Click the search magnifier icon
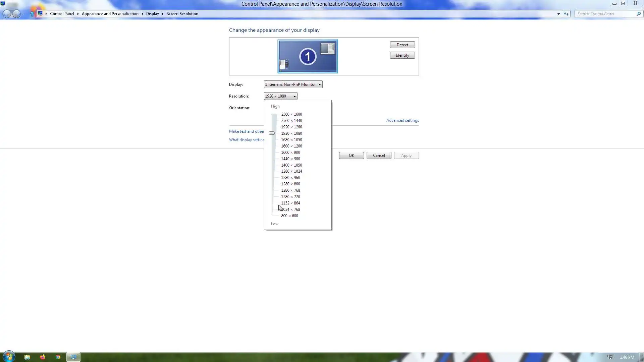Screen dimensions: 644x362 [638, 14]
